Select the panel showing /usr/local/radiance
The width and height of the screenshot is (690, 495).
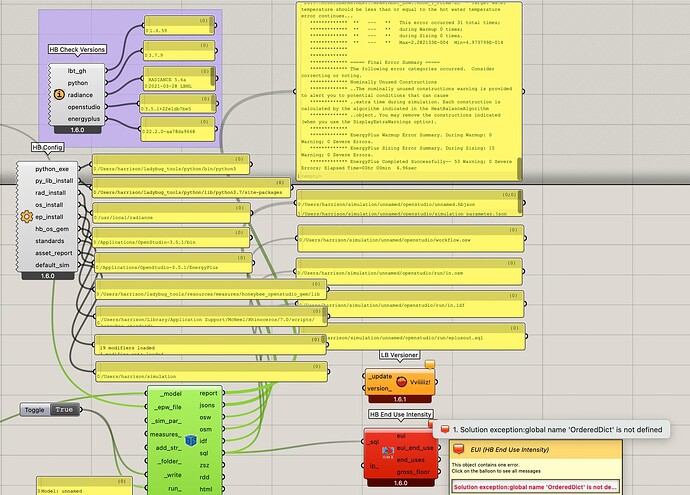click(172, 213)
